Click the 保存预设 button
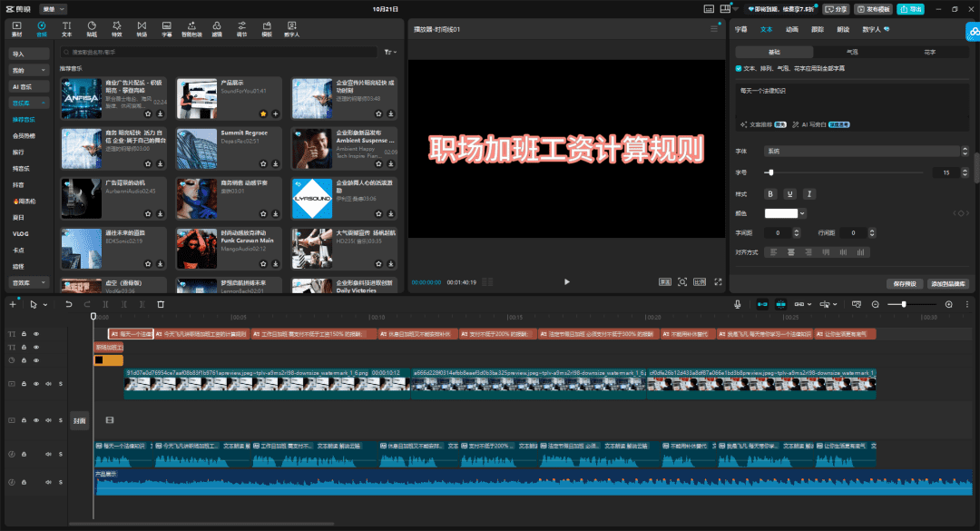Screen dimensions: 980x531 (906, 284)
